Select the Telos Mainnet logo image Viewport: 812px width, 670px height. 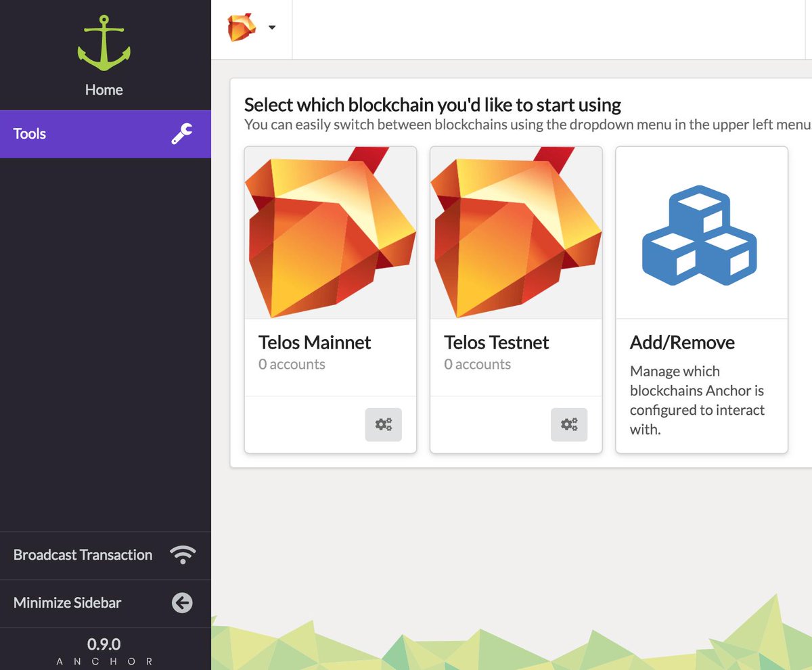click(x=330, y=233)
